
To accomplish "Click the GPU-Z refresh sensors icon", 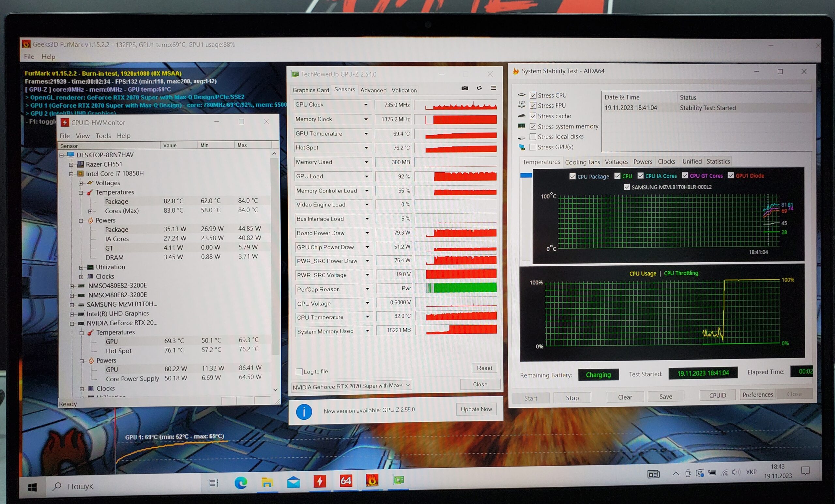I will point(479,88).
